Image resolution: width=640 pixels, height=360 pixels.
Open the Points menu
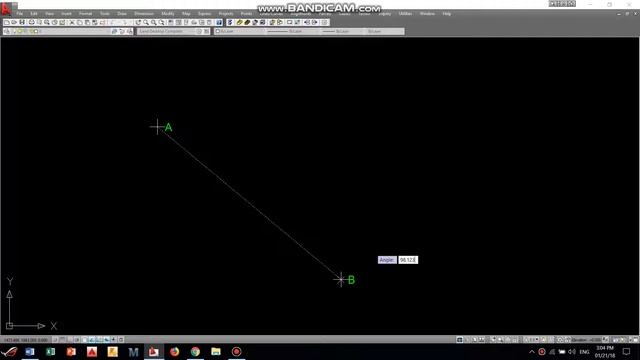pos(247,14)
